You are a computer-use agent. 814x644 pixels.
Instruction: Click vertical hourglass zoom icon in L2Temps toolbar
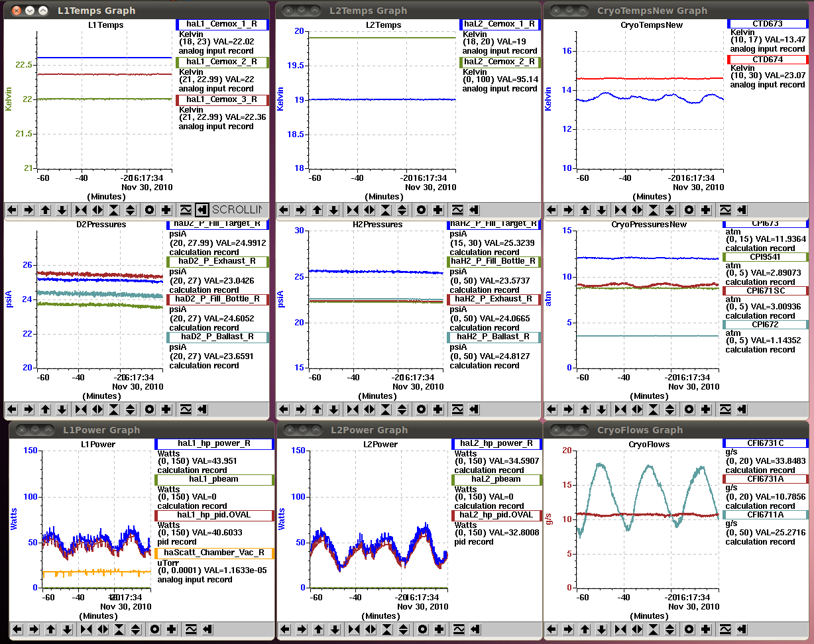386,210
